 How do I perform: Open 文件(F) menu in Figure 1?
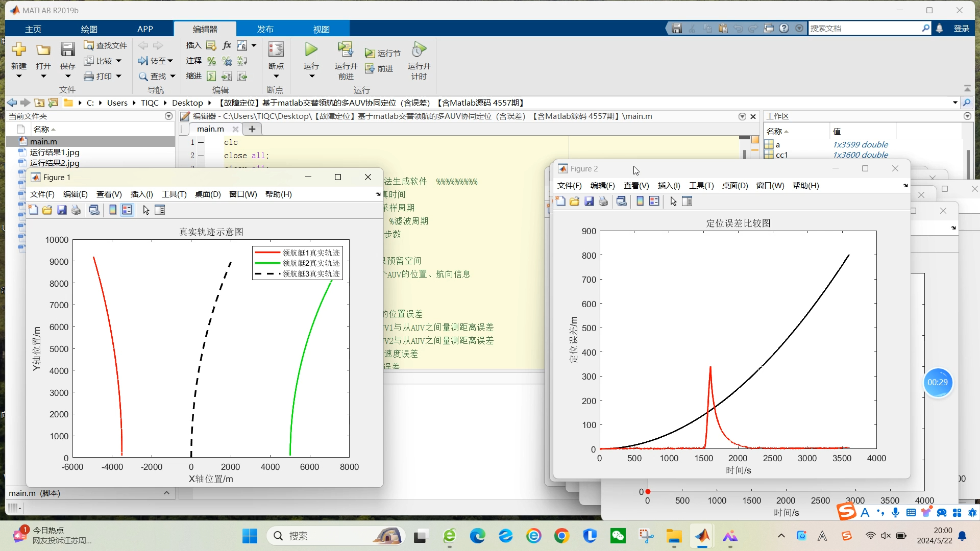tap(42, 194)
